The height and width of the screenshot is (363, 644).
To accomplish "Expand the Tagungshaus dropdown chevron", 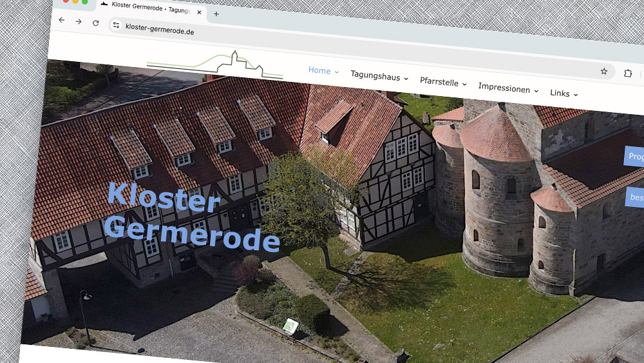I will (x=406, y=79).
